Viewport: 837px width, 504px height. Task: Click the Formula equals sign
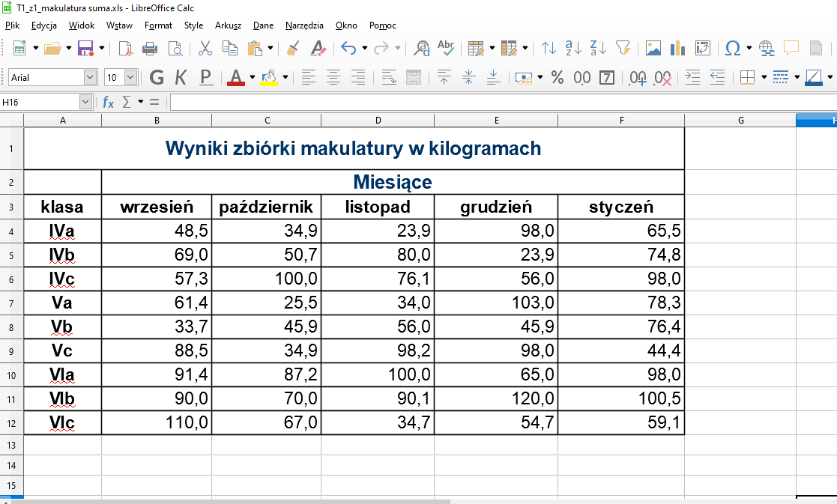point(154,102)
